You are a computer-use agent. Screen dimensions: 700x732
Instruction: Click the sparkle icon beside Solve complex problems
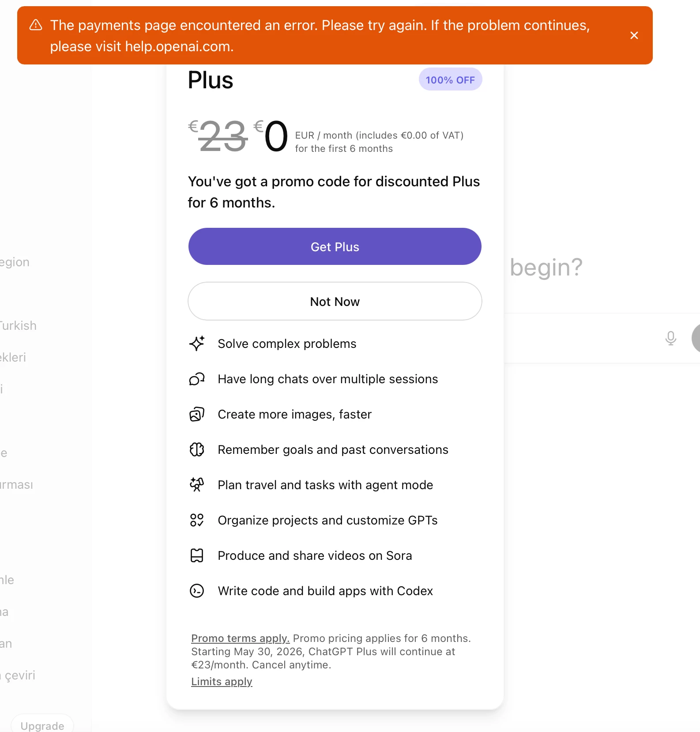click(x=197, y=343)
